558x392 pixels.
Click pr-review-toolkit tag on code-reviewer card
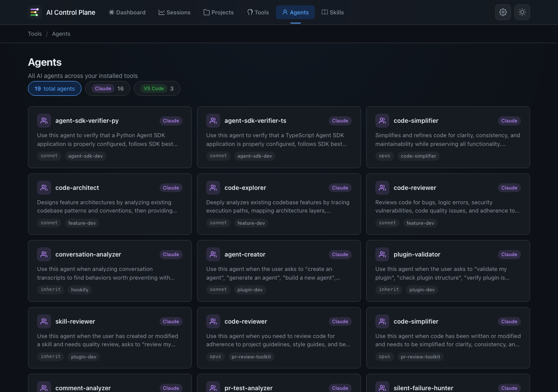pos(252,357)
